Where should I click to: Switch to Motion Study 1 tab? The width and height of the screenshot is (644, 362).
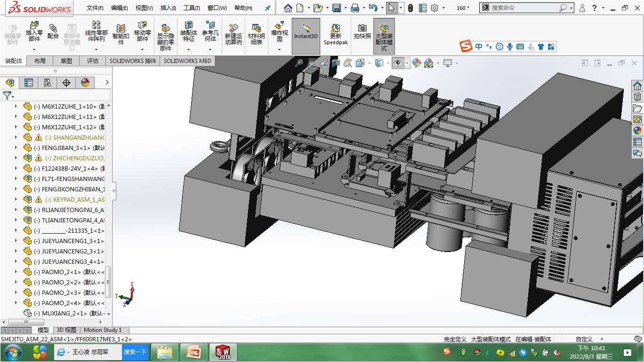tap(103, 330)
